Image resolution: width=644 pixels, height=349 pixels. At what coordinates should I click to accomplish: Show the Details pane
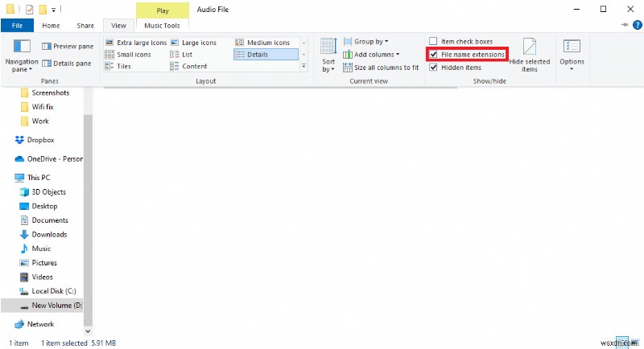(x=67, y=64)
